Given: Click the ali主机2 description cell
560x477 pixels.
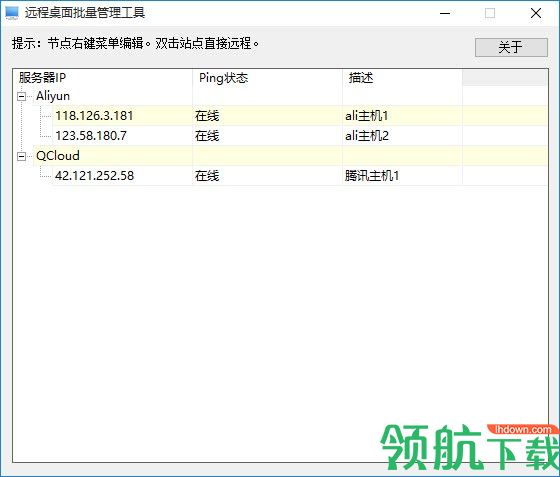Looking at the screenshot, I should click(366, 136).
